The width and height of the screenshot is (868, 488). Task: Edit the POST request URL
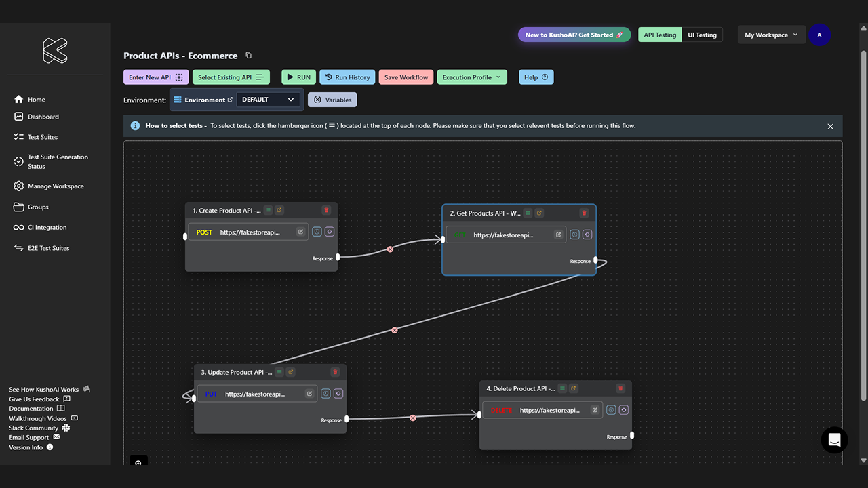coord(300,232)
